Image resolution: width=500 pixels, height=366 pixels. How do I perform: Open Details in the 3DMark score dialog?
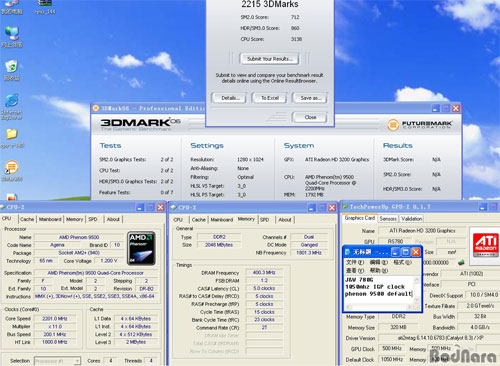pyautogui.click(x=230, y=98)
